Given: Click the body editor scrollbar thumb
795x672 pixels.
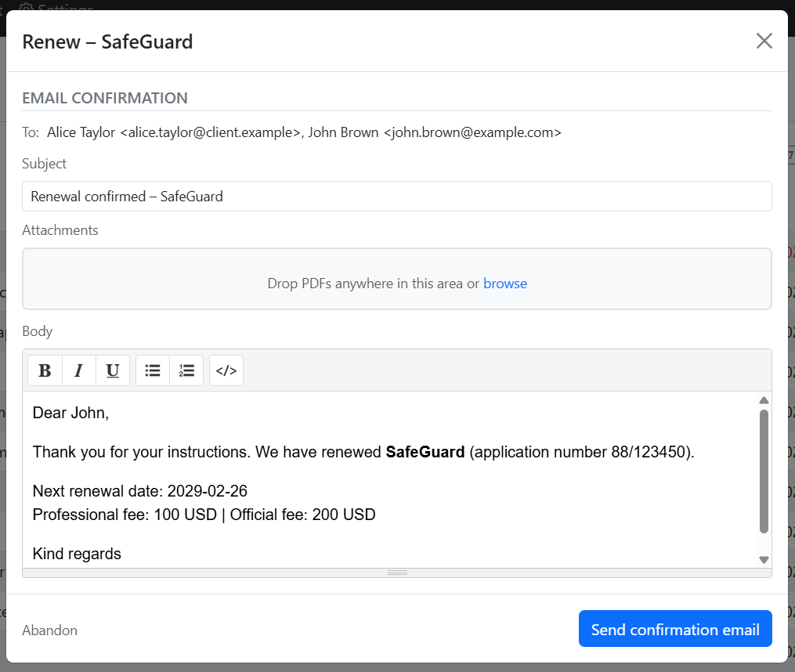Looking at the screenshot, I should 764,470.
